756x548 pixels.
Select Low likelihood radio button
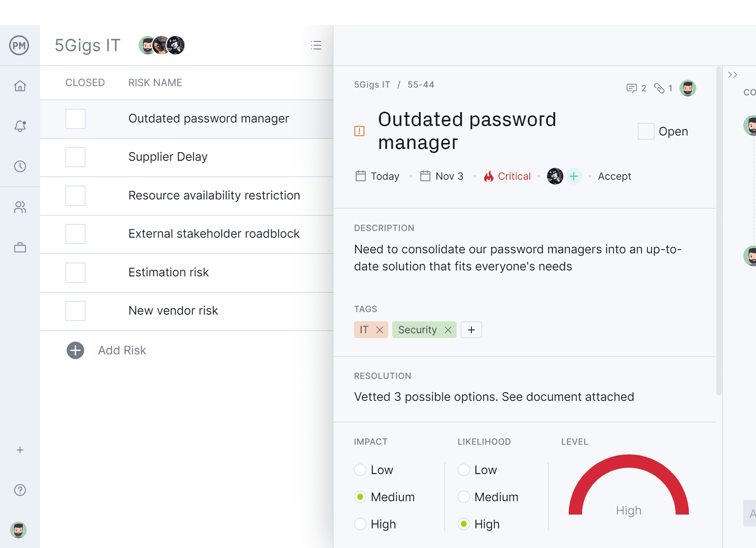(464, 470)
